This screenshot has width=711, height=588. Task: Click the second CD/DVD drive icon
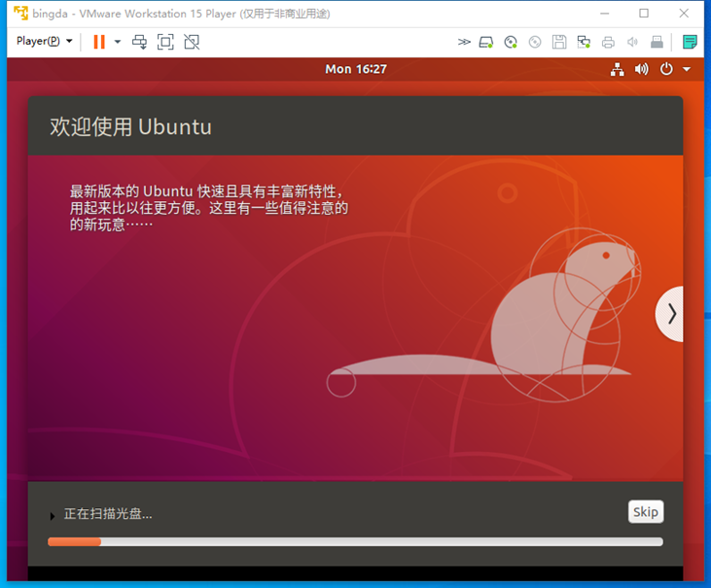(535, 43)
